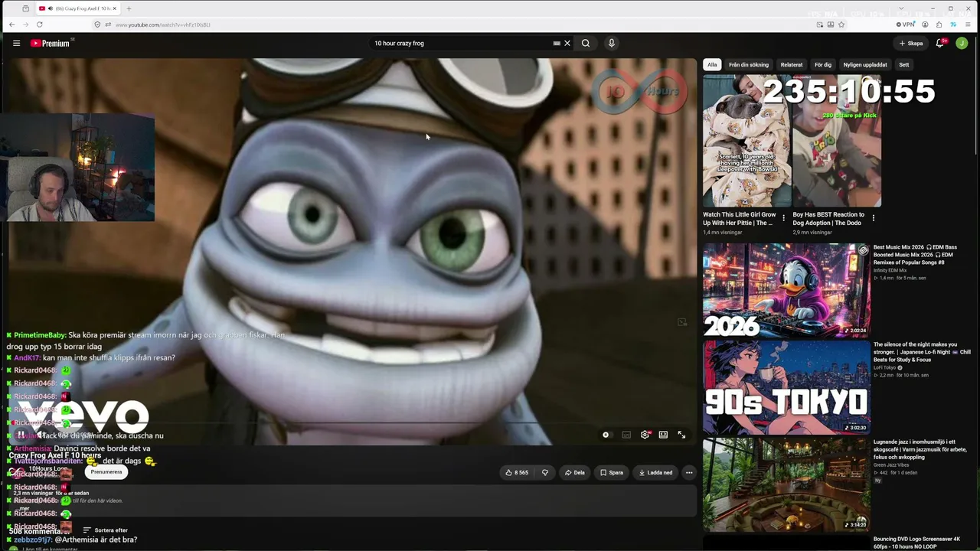
Task: Share the video with Dela
Action: point(575,472)
